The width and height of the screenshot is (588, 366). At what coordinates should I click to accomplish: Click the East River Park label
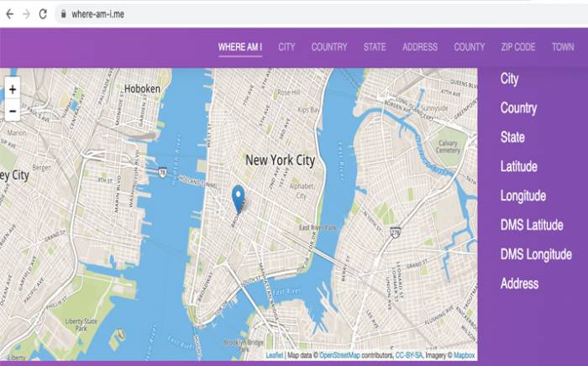pos(318,227)
